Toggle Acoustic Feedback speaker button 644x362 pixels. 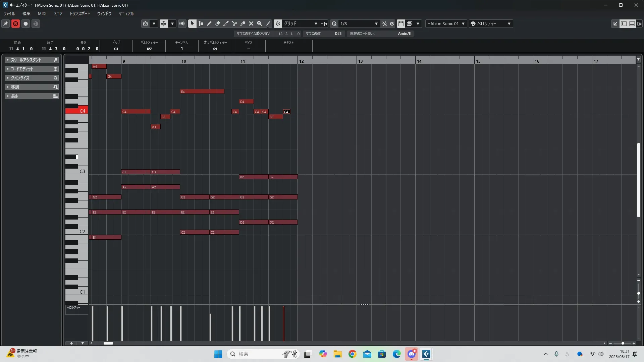tap(182, 23)
